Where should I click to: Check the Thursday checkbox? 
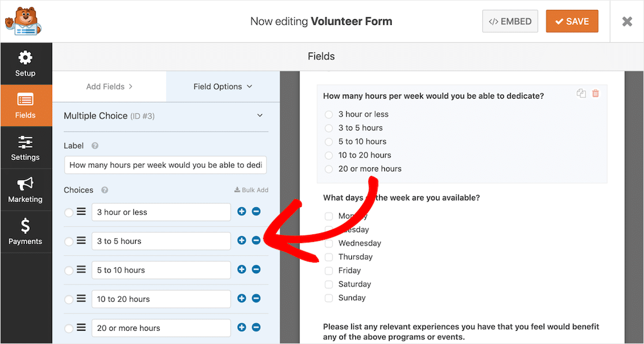click(328, 257)
